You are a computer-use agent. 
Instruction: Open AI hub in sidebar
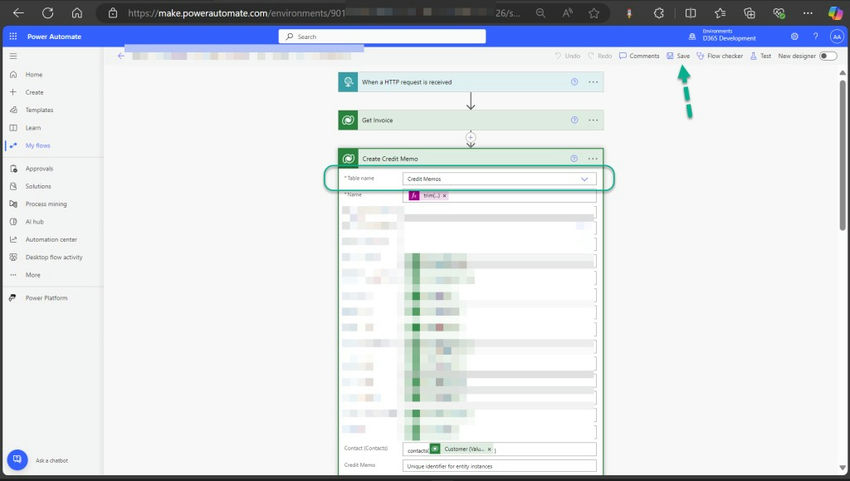click(x=34, y=221)
